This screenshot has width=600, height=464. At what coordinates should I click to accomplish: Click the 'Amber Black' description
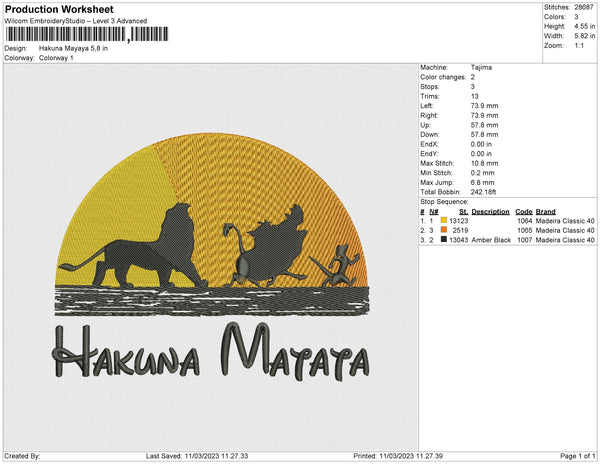point(491,240)
